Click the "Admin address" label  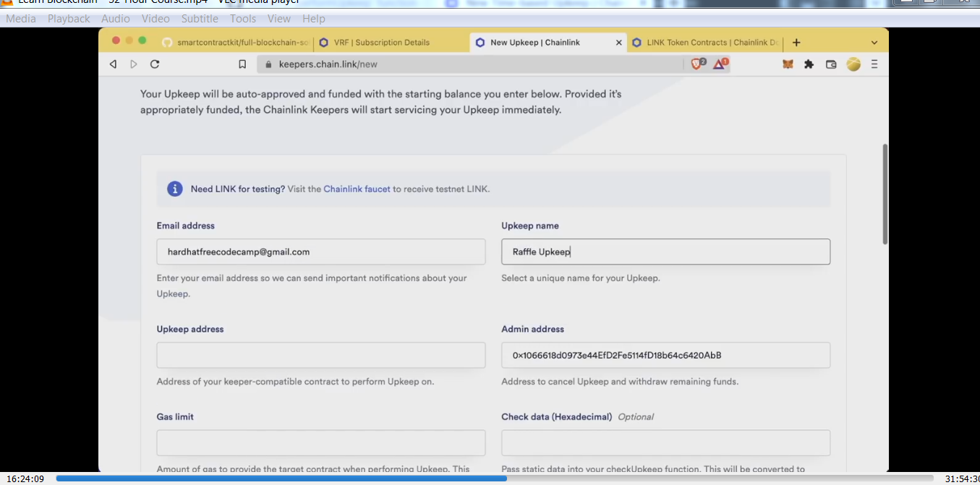(533, 329)
